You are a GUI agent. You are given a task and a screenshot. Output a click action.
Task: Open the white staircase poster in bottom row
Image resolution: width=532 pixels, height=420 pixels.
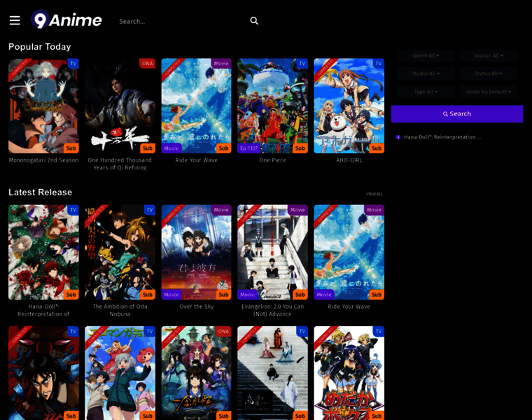click(x=273, y=373)
